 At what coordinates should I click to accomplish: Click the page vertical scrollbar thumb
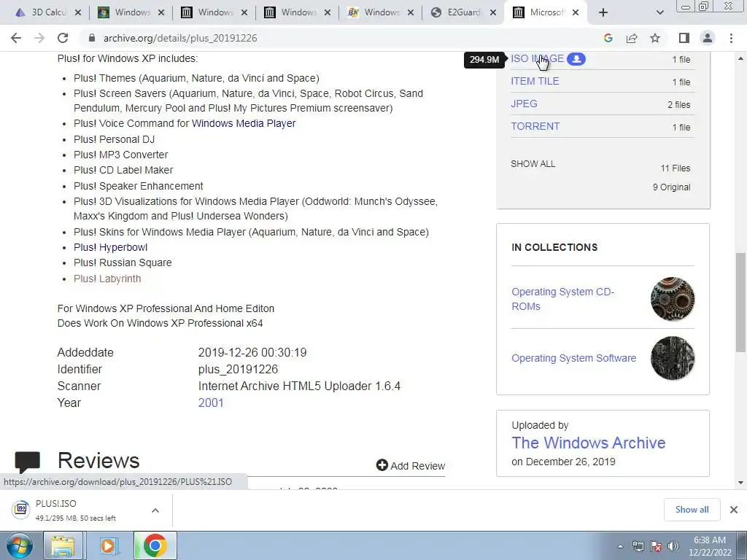click(740, 303)
